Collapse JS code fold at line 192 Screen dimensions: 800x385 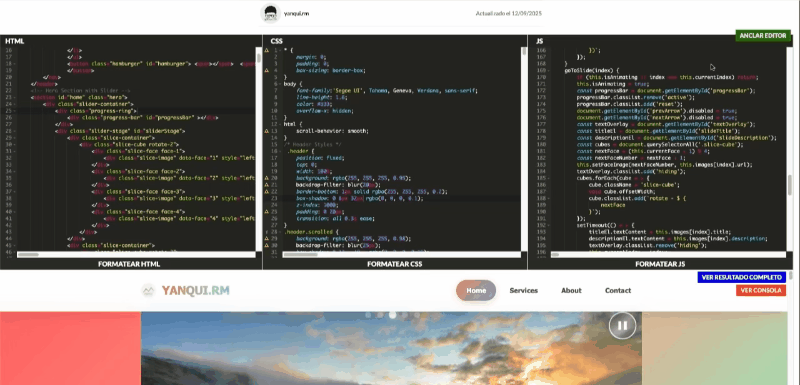pos(548,225)
